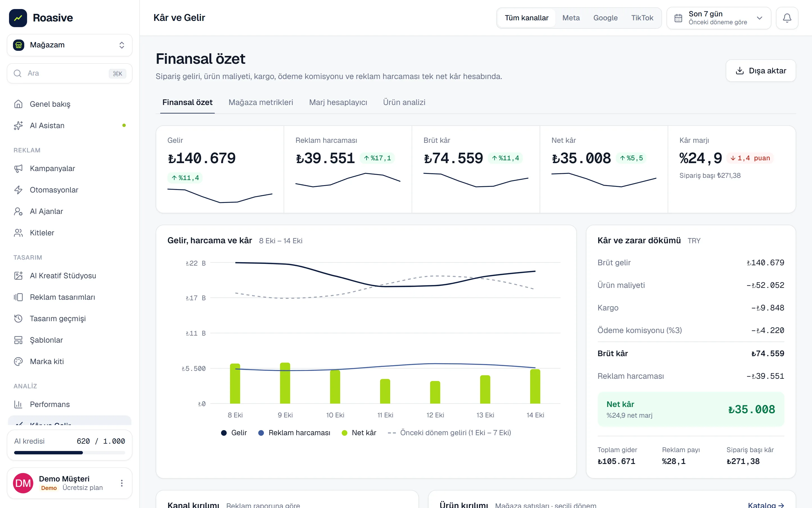Screen dimensions: 812x508
Task: Switch to Ürün analizi tab
Action: [x=404, y=102]
